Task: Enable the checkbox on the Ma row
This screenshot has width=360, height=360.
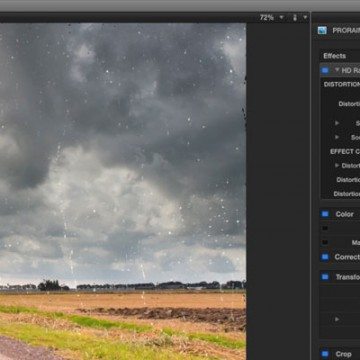Action: coord(325,242)
